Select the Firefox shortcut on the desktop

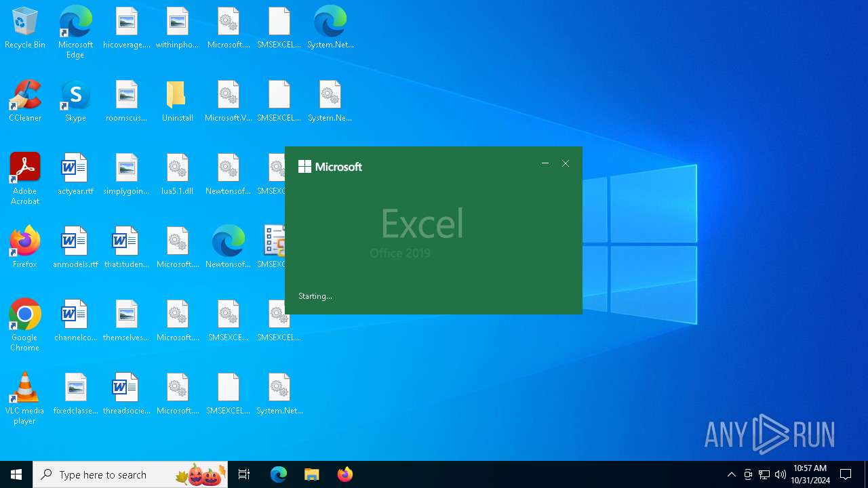point(25,248)
